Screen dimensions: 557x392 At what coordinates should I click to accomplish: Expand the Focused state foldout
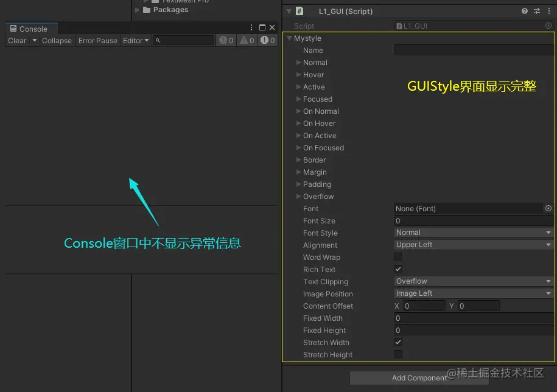tap(298, 99)
